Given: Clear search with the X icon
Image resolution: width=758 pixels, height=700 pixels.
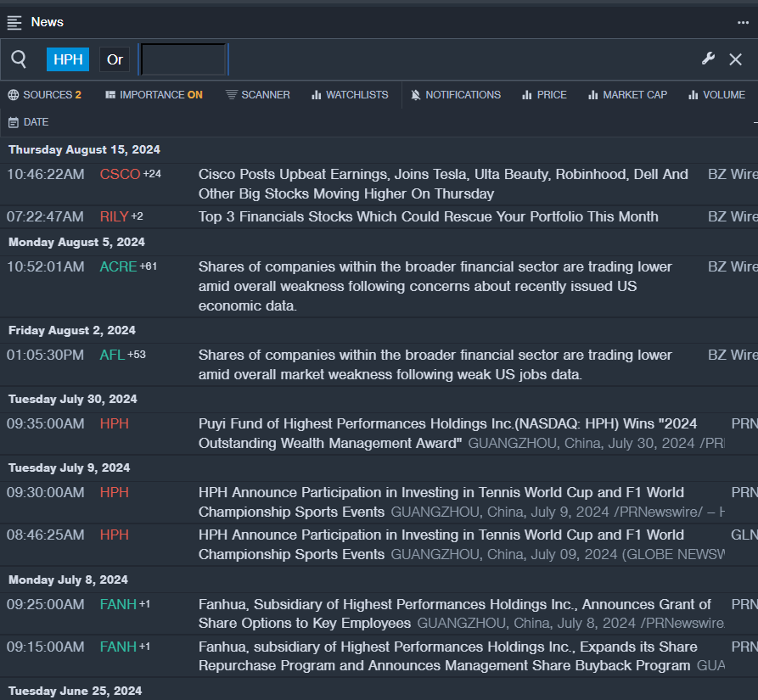Looking at the screenshot, I should click(x=736, y=59).
